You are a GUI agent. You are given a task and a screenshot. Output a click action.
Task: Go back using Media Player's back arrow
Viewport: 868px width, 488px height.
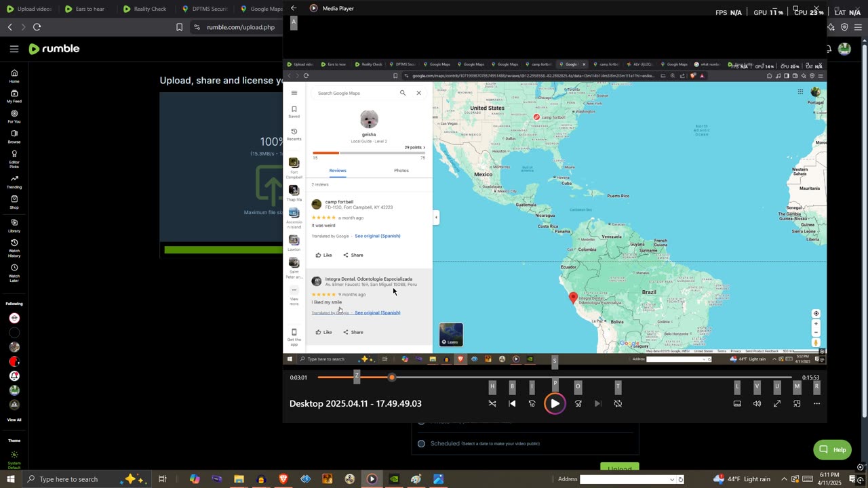coord(294,8)
